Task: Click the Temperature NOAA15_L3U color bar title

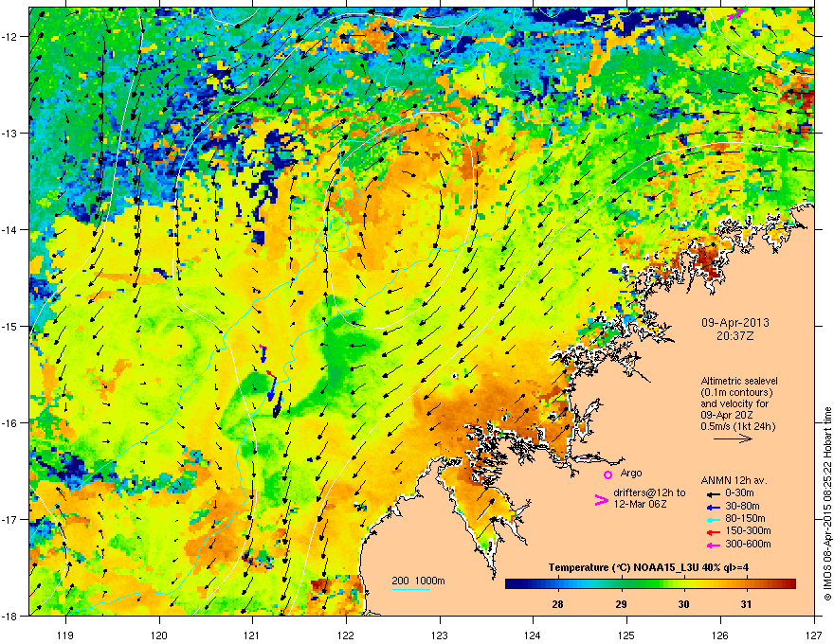Action: click(x=648, y=567)
